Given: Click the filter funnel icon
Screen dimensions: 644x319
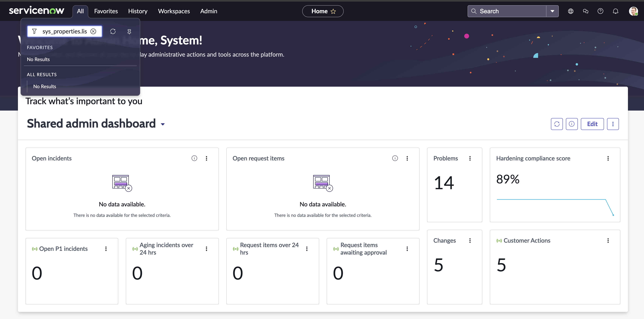Looking at the screenshot, I should pyautogui.click(x=35, y=31).
